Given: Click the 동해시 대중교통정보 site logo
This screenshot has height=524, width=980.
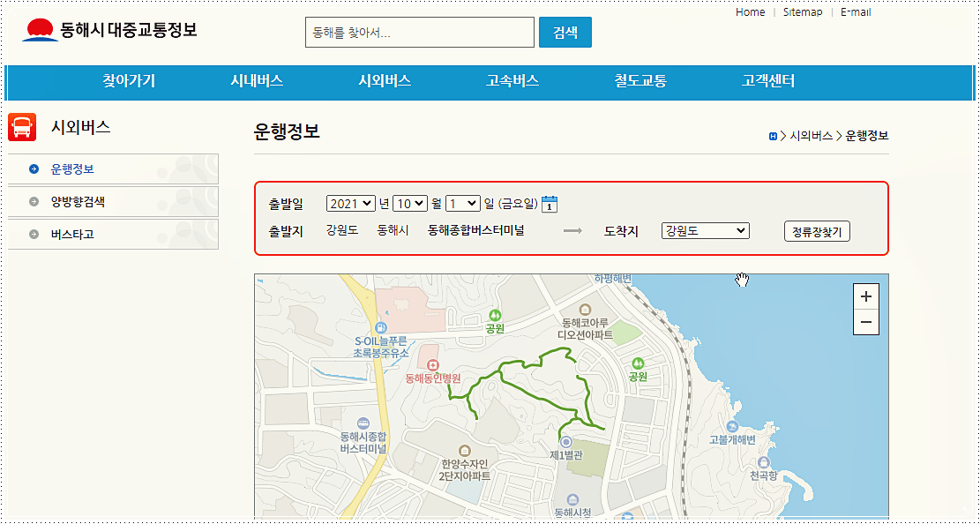Looking at the screenshot, I should [x=109, y=29].
